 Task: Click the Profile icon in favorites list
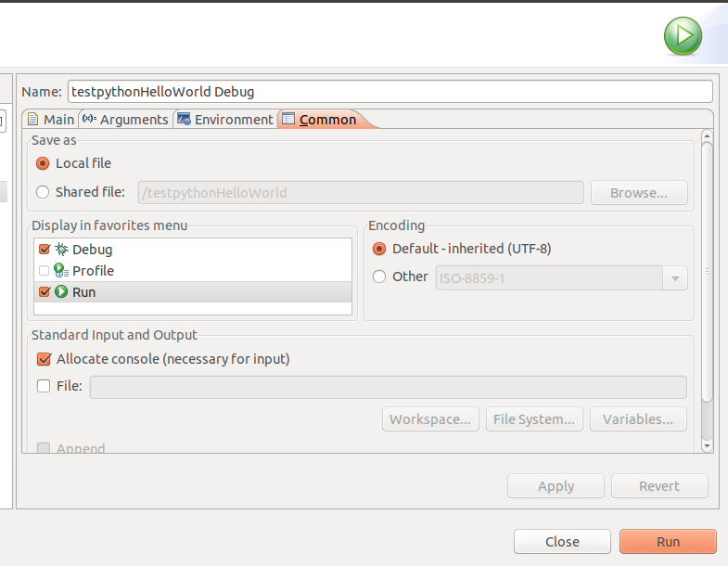(x=61, y=270)
